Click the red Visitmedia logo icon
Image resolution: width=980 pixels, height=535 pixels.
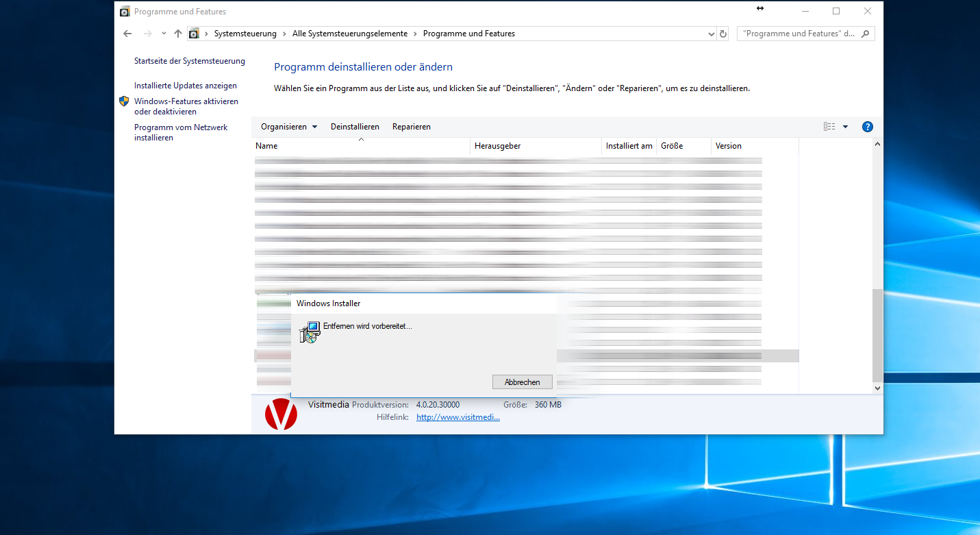(281, 414)
